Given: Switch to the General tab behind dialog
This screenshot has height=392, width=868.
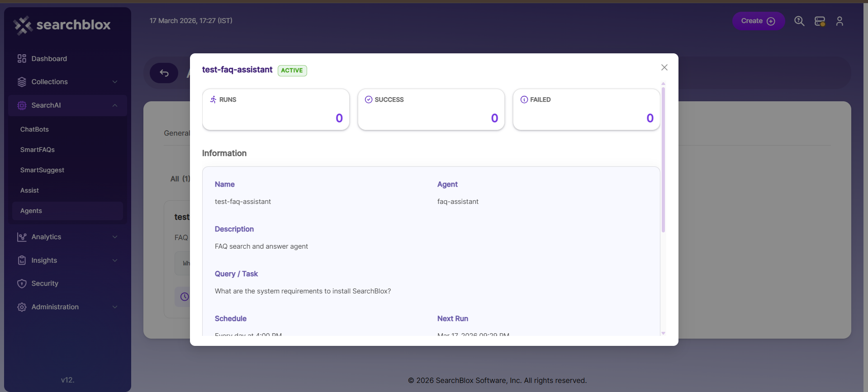Looking at the screenshot, I should tap(177, 133).
